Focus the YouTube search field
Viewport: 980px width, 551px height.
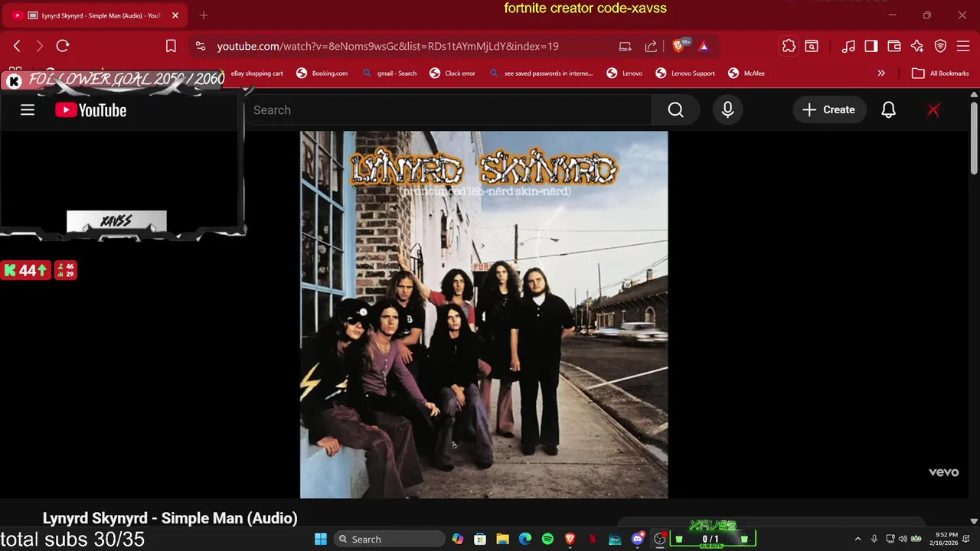pos(448,110)
